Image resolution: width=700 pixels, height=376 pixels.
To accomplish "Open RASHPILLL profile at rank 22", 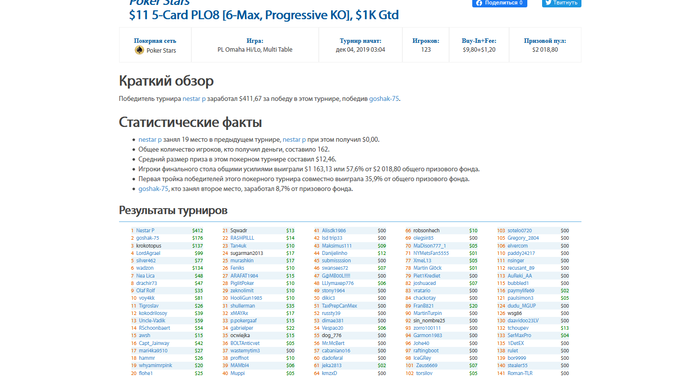I will pos(242,238).
